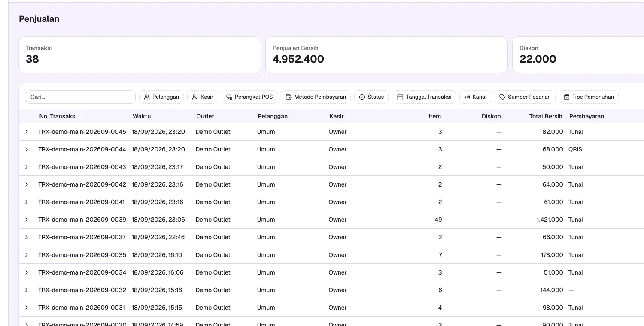Click total 98.000 in row 0031
Image resolution: width=644 pixels, height=326 pixels.
tap(553, 308)
